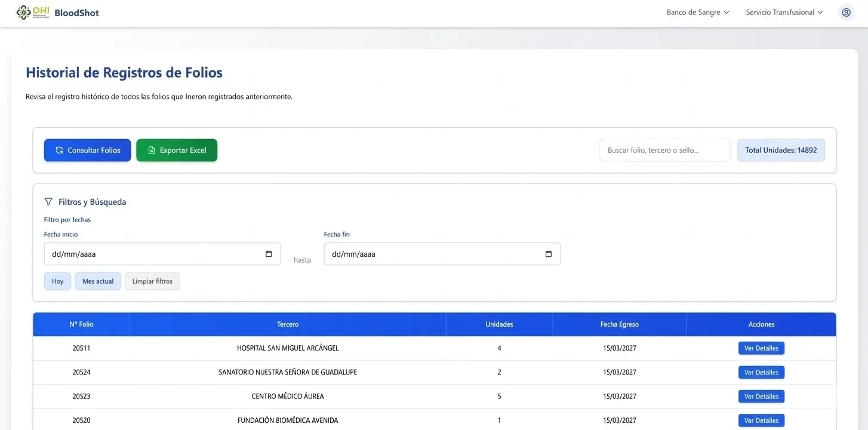The height and width of the screenshot is (430, 868).
Task: Click the Filtros y Búsqueda section title
Action: tap(93, 202)
